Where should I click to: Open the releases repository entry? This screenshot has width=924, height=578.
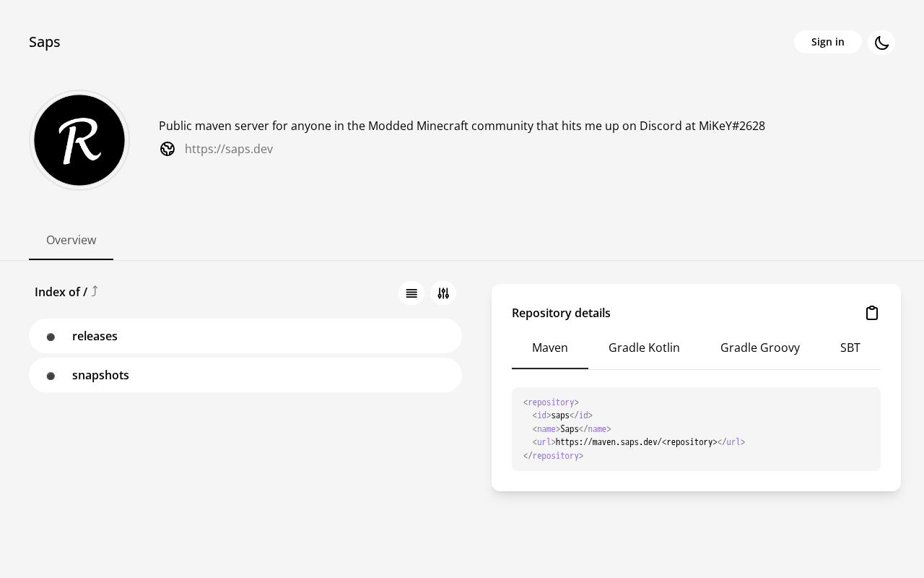pos(95,336)
